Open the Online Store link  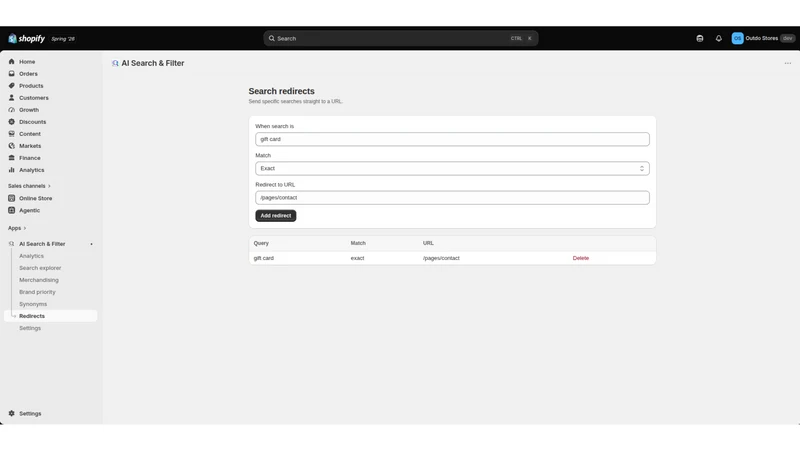point(36,198)
